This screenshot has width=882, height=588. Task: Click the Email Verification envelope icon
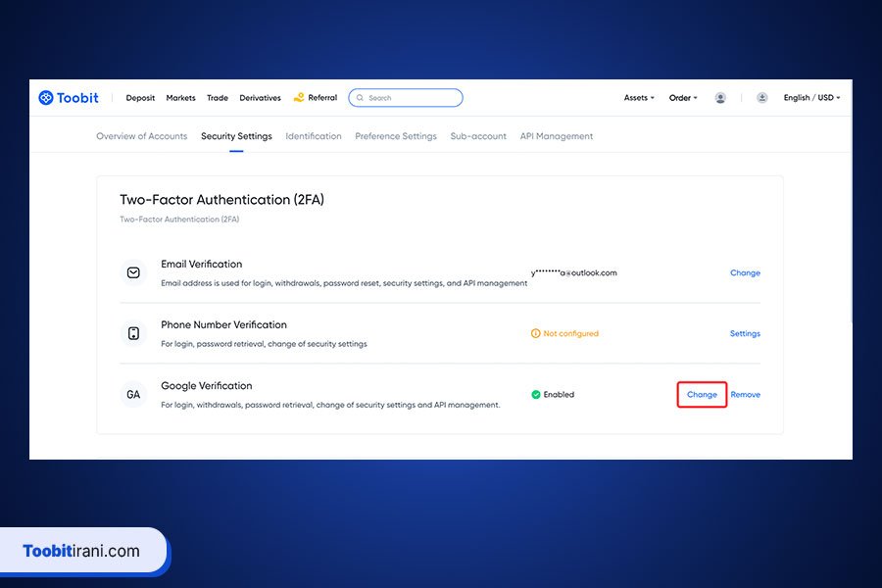[x=133, y=272]
